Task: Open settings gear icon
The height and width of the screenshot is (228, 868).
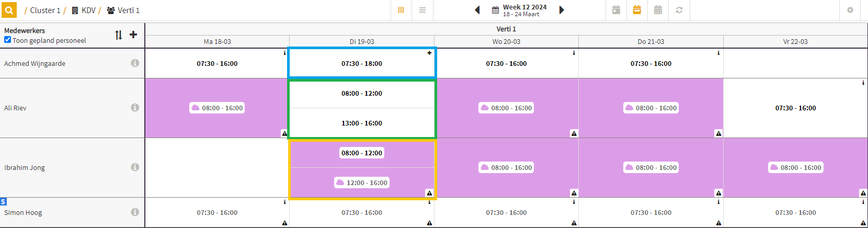Action: pos(850,10)
